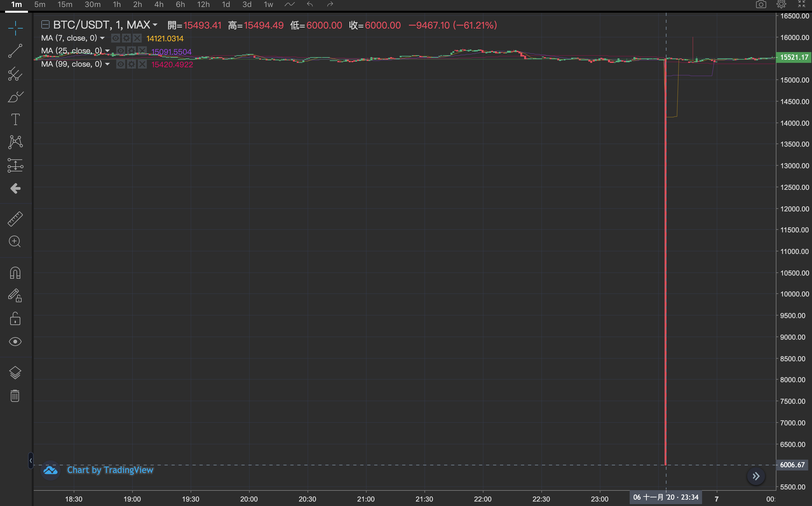Switch to the 4h interval
Image resolution: width=812 pixels, height=506 pixels.
pyautogui.click(x=159, y=5)
